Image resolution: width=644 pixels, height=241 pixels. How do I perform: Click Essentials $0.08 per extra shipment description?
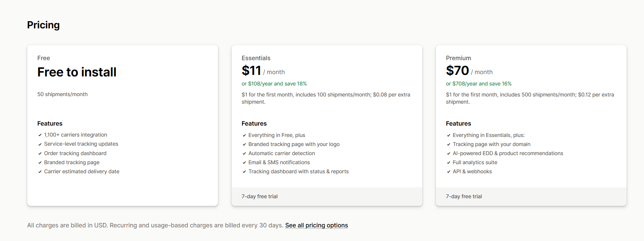coord(326,98)
